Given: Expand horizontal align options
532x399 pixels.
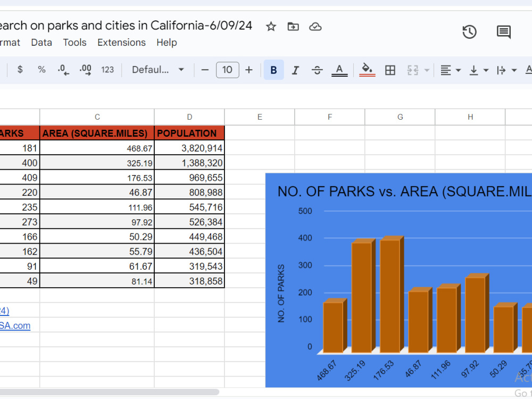Looking at the screenshot, I should (451, 70).
